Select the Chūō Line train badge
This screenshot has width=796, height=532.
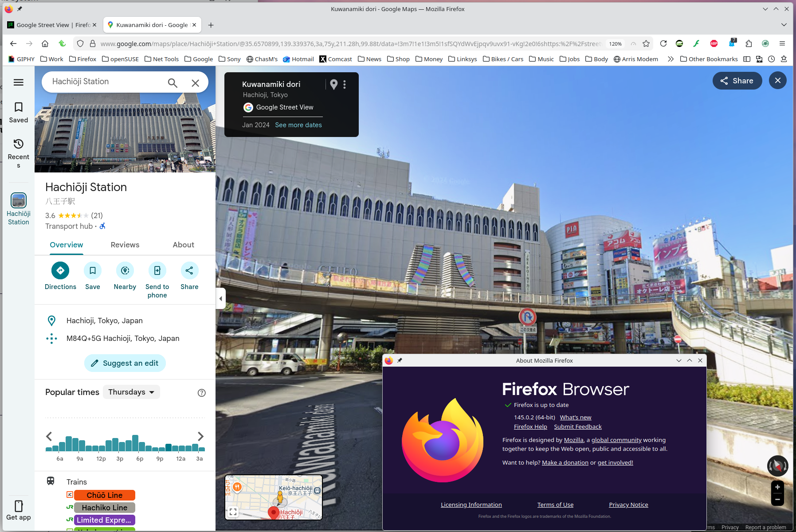[x=105, y=495]
